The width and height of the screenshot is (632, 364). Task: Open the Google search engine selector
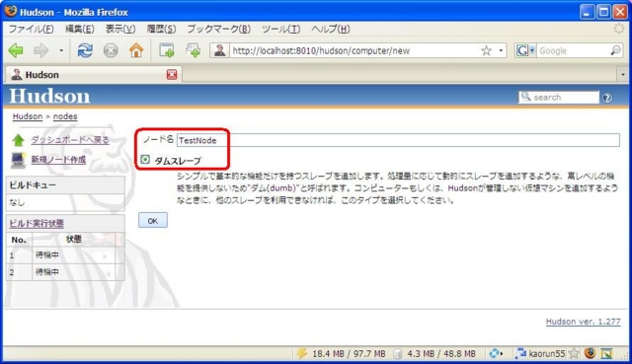click(525, 50)
